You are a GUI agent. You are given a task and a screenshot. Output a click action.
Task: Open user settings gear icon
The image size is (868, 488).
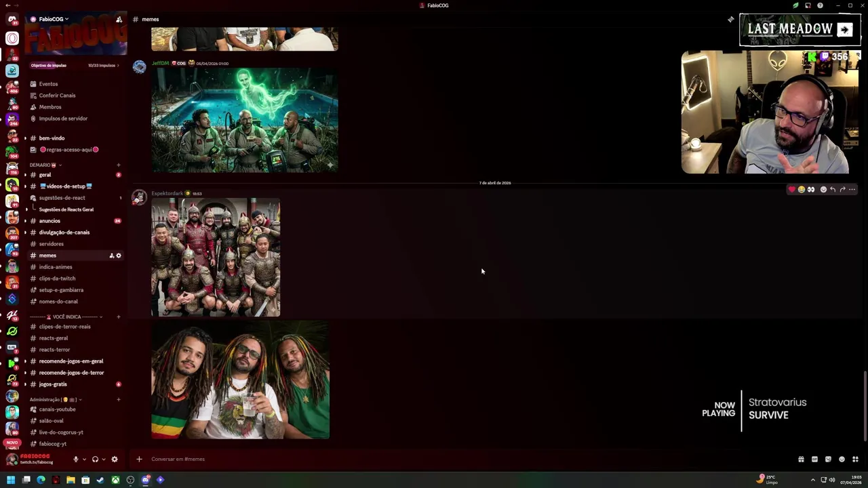[x=115, y=459]
